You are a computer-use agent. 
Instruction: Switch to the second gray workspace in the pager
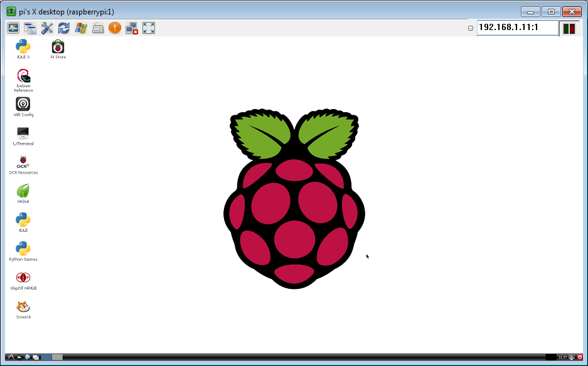pyautogui.click(x=56, y=357)
